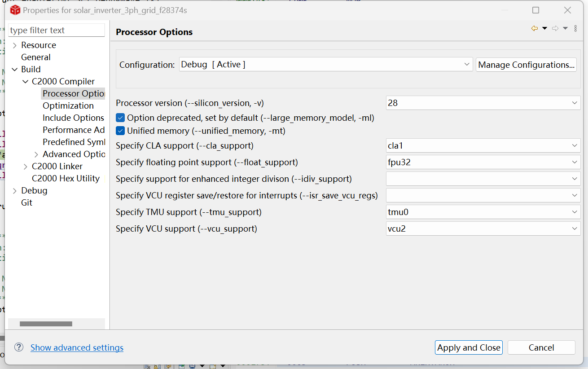Click the help question mark icon
This screenshot has width=588, height=369.
18,347
